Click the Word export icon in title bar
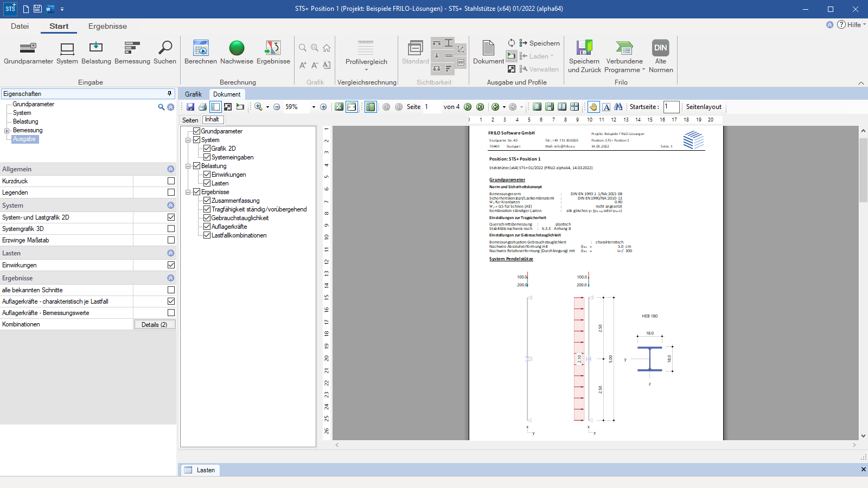The width and height of the screenshot is (868, 488). [49, 9]
